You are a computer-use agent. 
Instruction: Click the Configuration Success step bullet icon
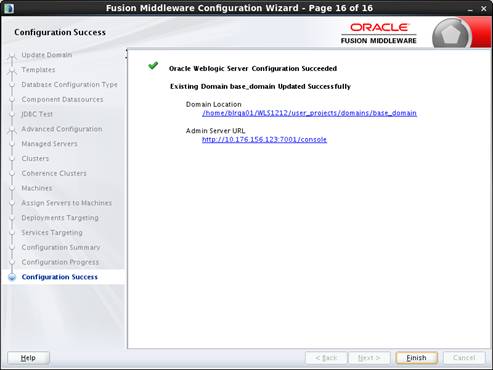click(x=12, y=277)
